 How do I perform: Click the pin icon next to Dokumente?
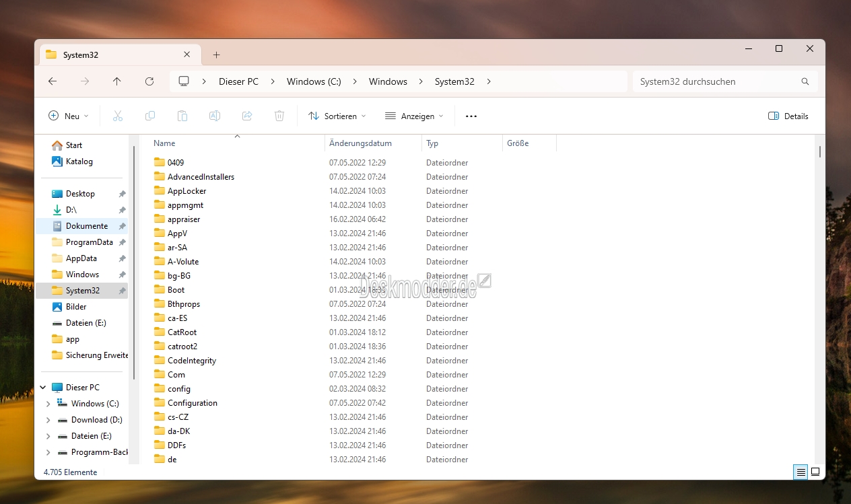click(x=122, y=226)
